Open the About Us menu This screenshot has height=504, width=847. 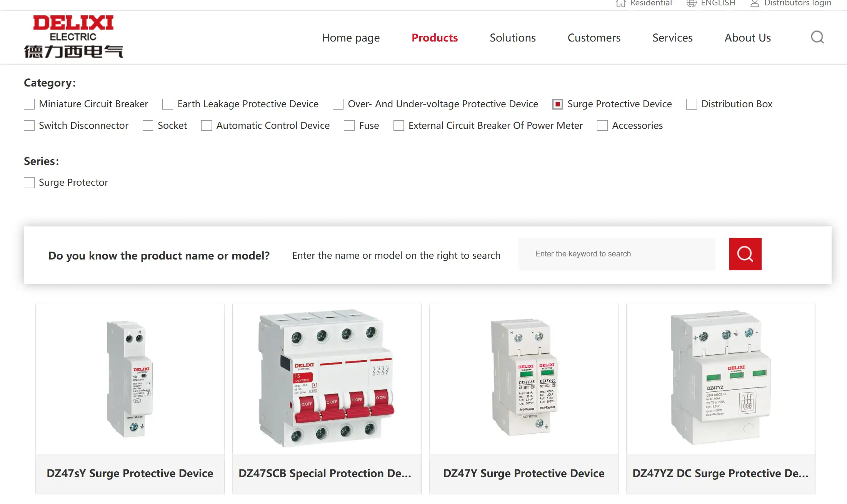[x=748, y=38]
